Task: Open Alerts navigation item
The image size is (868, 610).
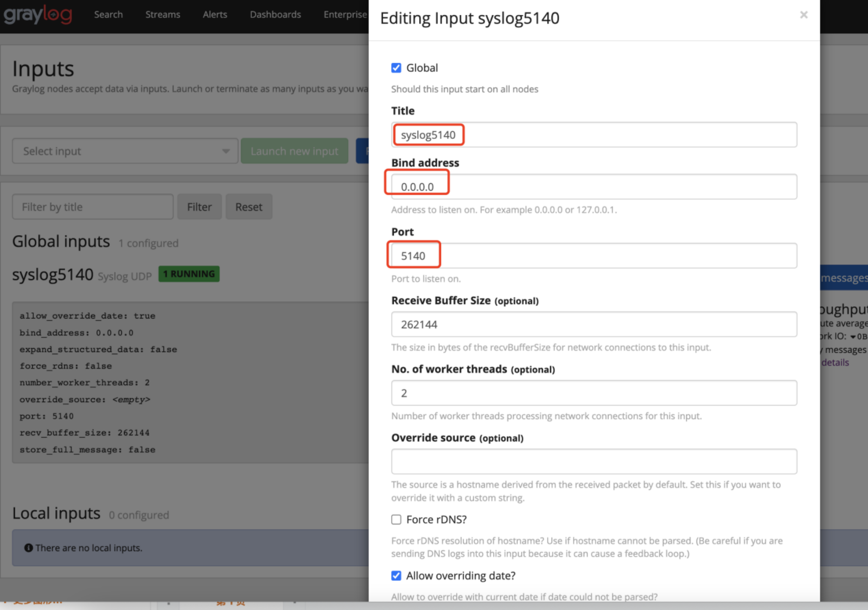Action: pyautogui.click(x=215, y=15)
